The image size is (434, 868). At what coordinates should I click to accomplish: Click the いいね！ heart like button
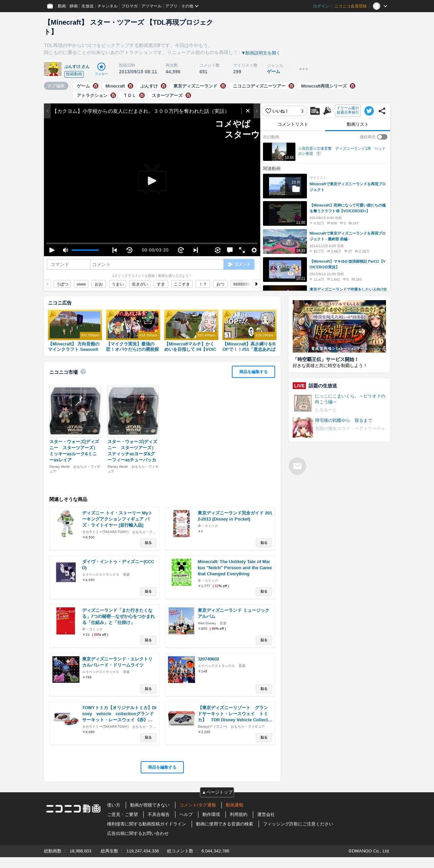click(284, 111)
